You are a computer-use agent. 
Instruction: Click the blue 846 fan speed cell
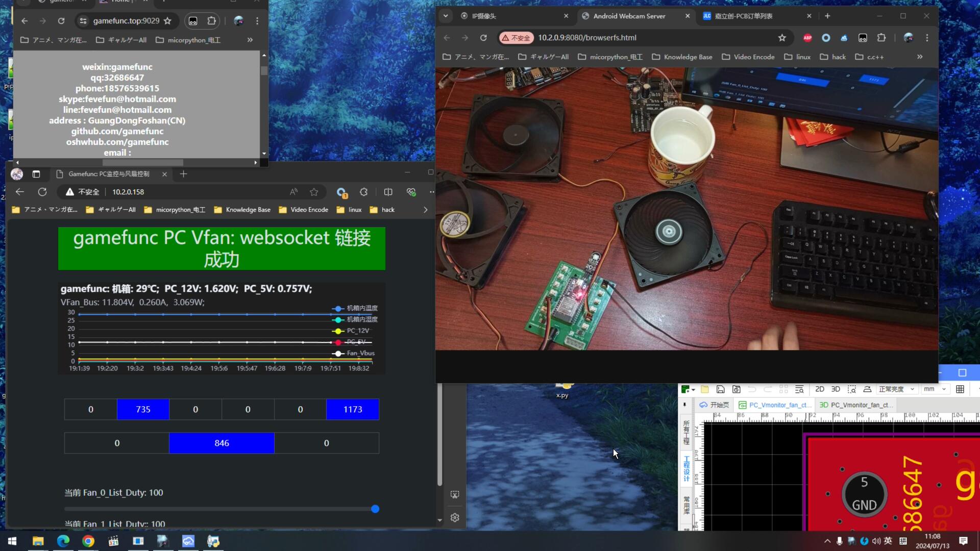click(x=222, y=443)
